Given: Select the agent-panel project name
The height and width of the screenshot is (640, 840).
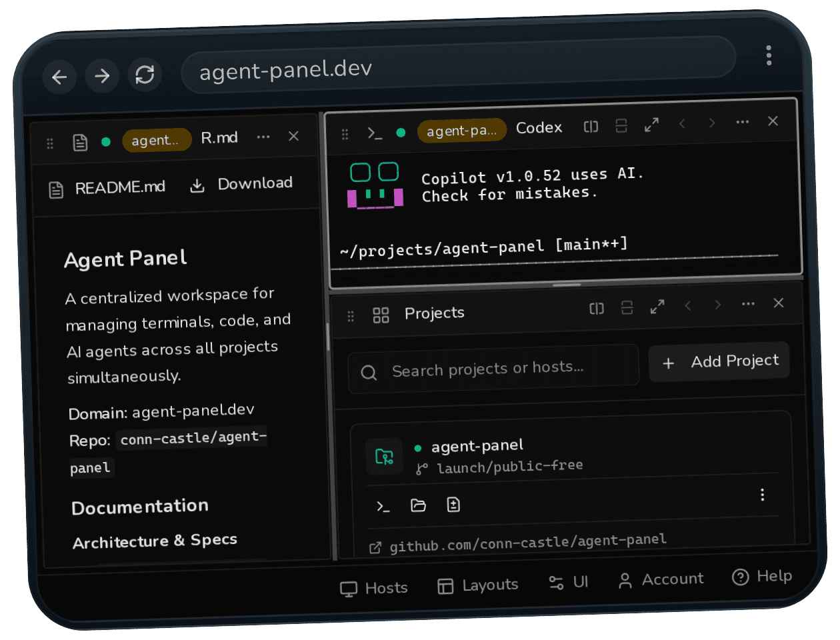Looking at the screenshot, I should tap(477, 445).
